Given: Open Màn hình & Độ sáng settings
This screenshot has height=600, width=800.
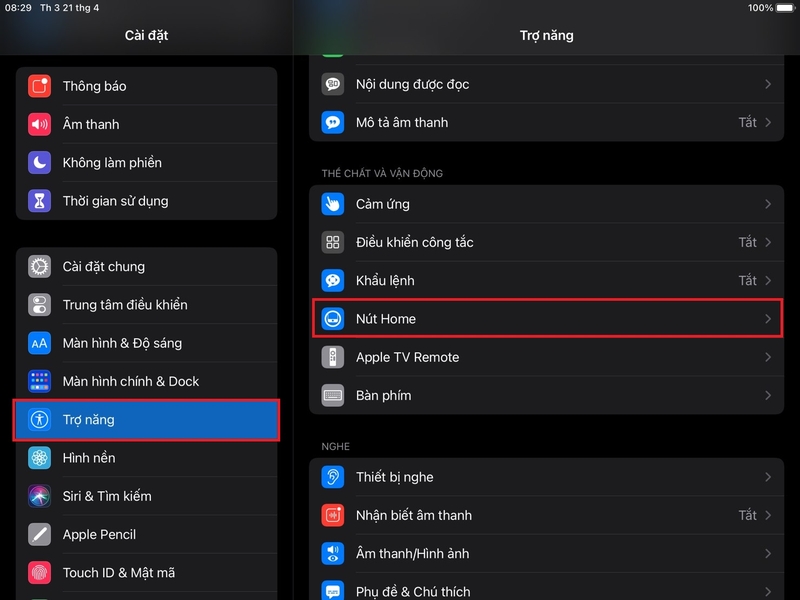Looking at the screenshot, I should click(146, 343).
